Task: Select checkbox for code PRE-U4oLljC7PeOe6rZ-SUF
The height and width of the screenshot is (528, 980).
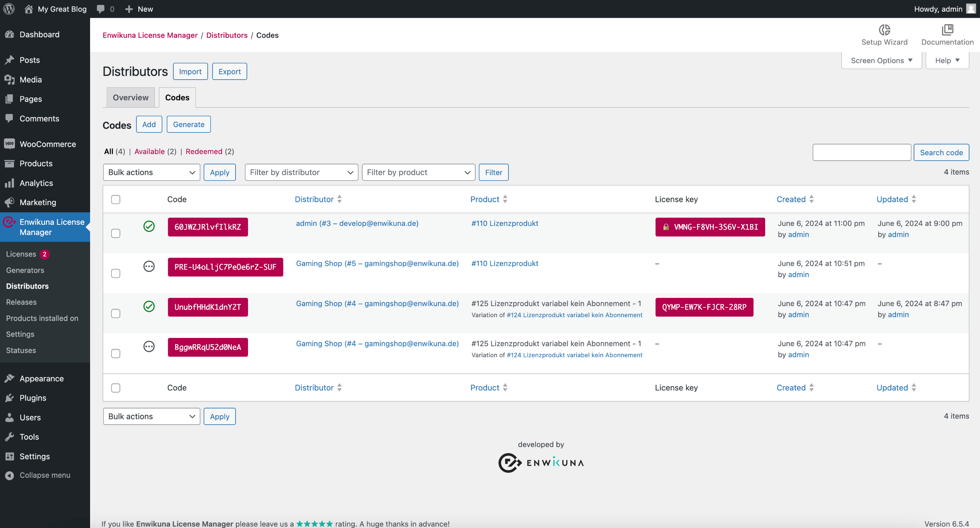Action: 116,273
